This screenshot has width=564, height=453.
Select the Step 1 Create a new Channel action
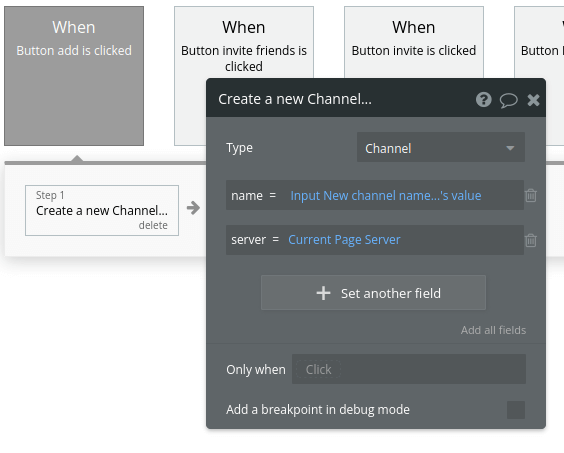102,210
